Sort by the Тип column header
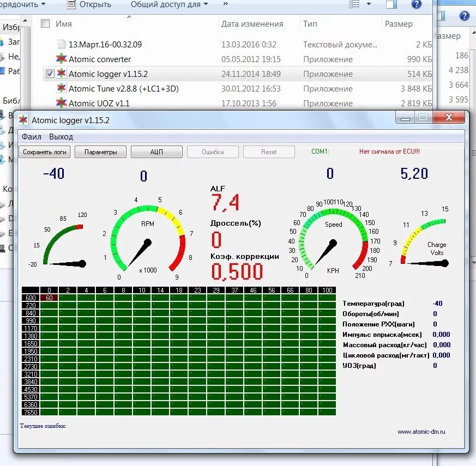This screenshot has height=466, width=476. [310, 23]
